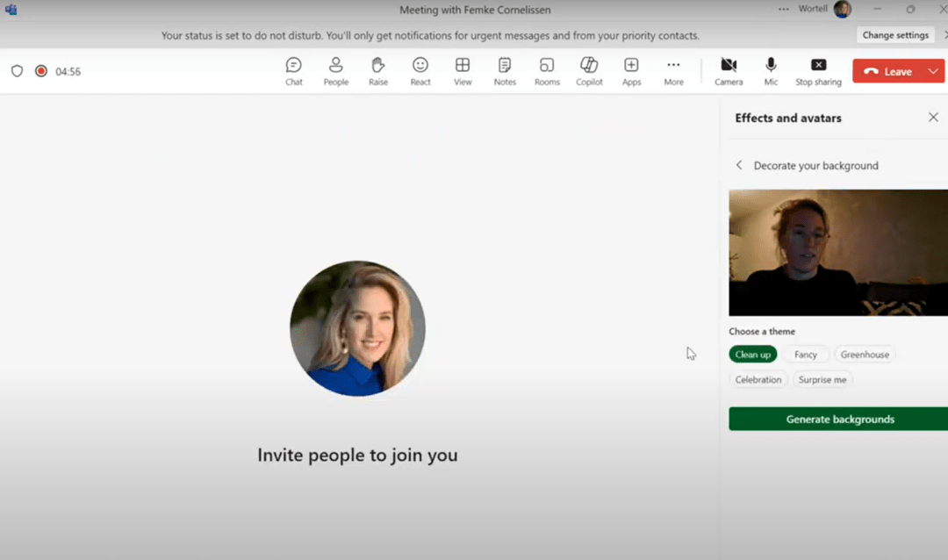Click Change settings for status
The image size is (948, 560).
(895, 35)
